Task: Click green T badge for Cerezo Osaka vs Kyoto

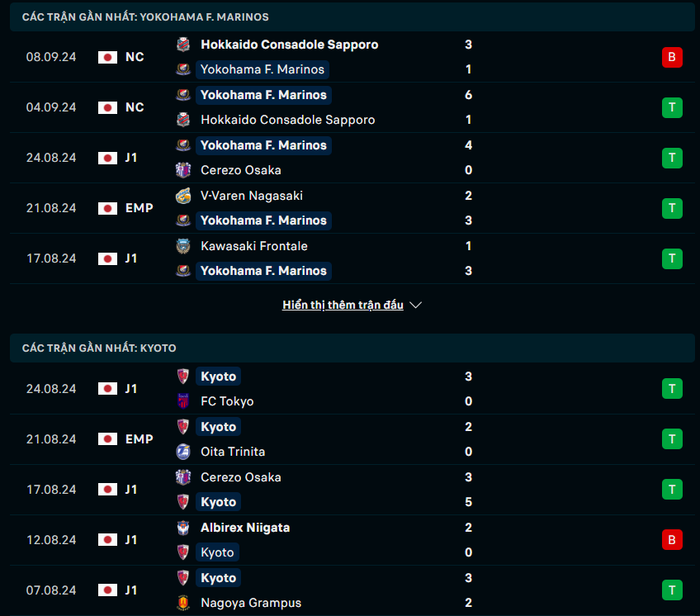Action: point(672,490)
